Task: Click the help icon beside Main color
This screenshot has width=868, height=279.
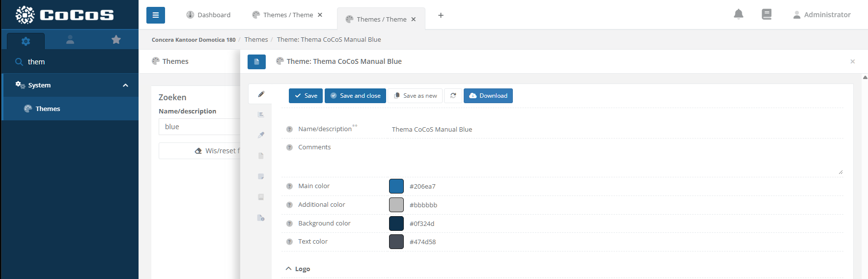Action: point(289,186)
